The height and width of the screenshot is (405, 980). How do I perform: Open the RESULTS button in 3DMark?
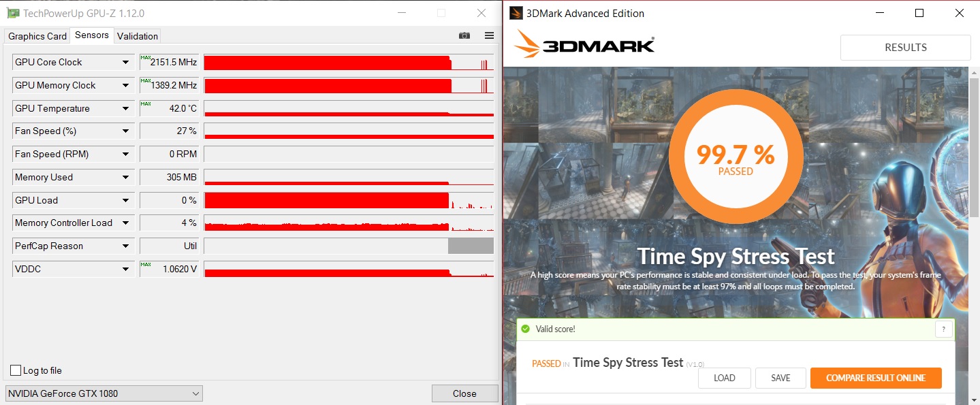pos(905,48)
